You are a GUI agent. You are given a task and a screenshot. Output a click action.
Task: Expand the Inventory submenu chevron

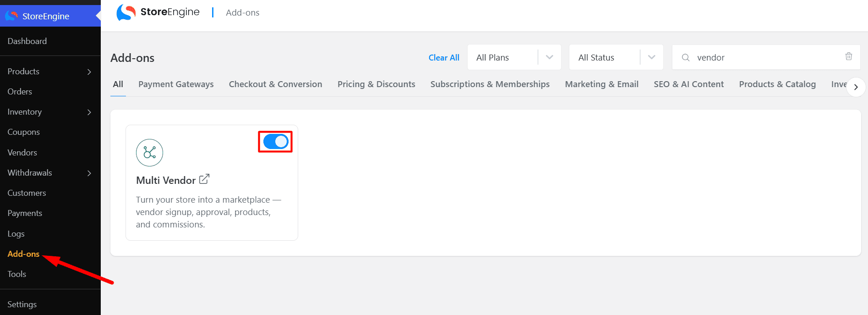pos(89,112)
